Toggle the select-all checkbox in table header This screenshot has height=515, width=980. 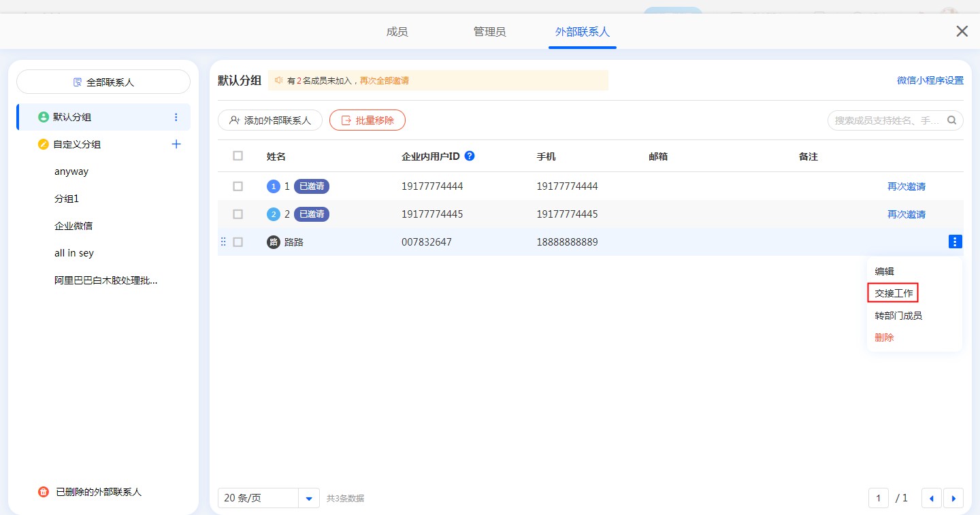tap(238, 156)
